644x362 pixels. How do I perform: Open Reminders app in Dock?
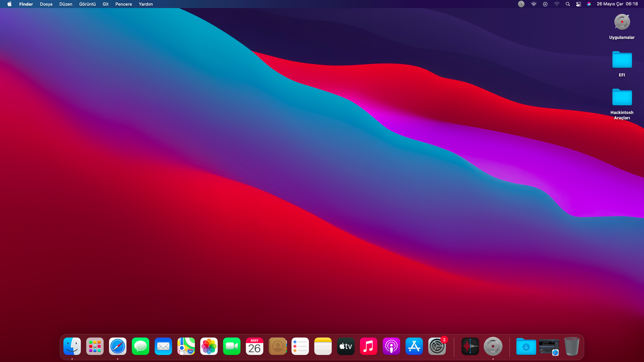300,346
